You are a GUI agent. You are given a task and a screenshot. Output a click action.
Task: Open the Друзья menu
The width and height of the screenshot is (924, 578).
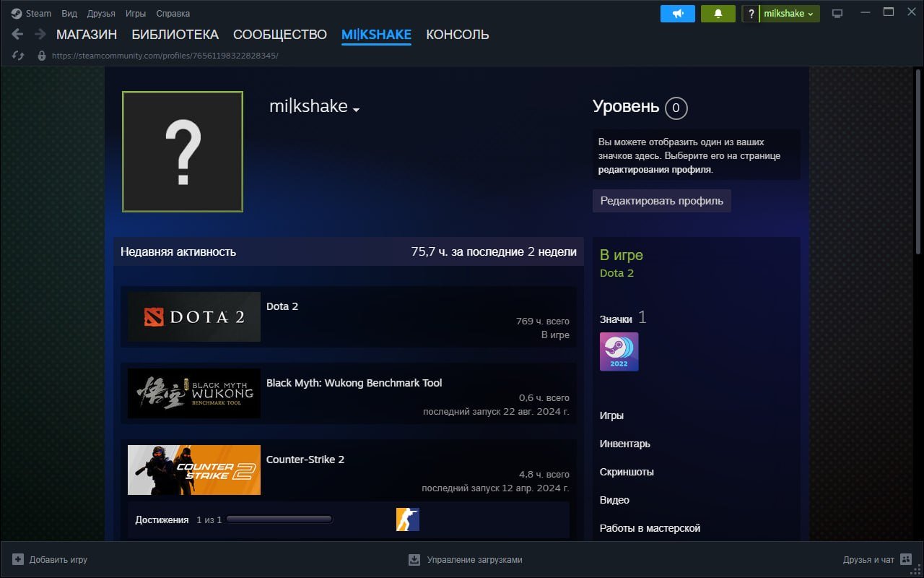(101, 14)
